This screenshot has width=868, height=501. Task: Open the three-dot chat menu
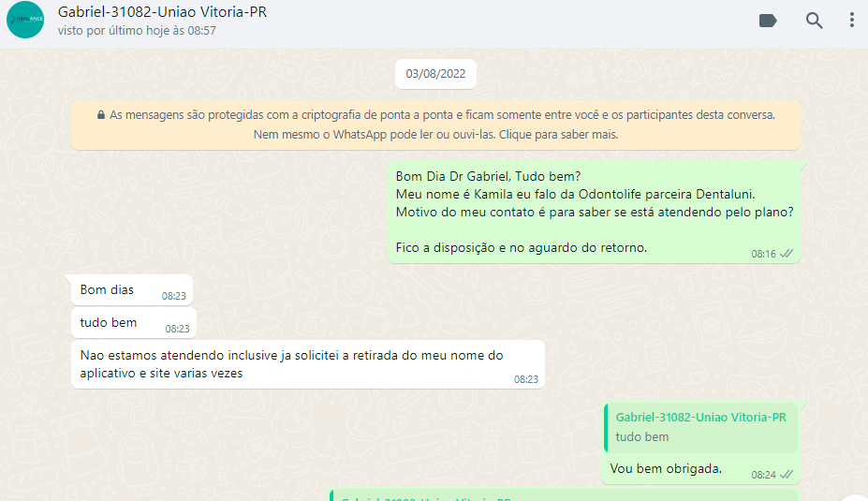[851, 21]
